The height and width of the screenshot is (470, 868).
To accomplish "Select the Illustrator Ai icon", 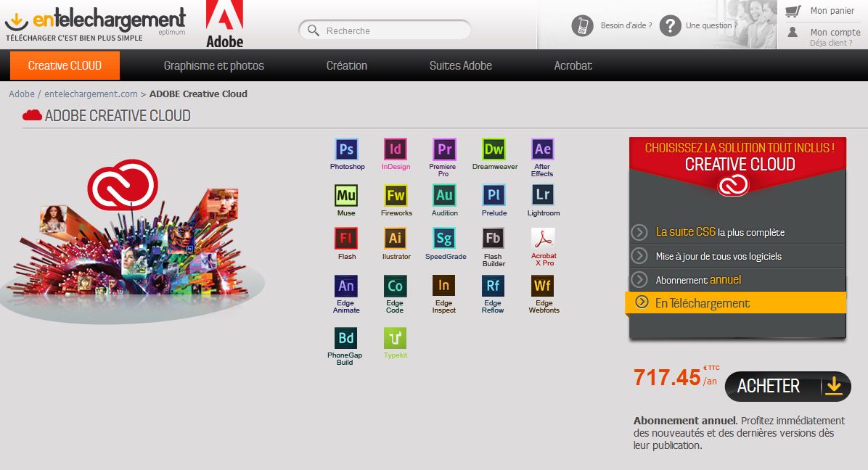I will (x=396, y=239).
